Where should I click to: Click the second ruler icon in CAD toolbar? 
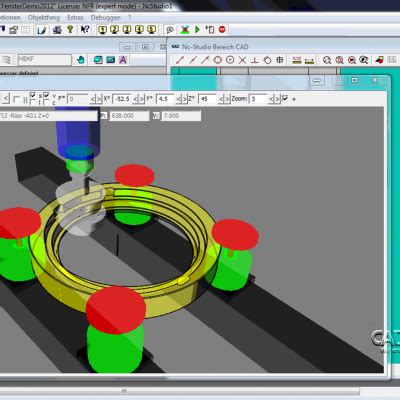tap(309, 60)
